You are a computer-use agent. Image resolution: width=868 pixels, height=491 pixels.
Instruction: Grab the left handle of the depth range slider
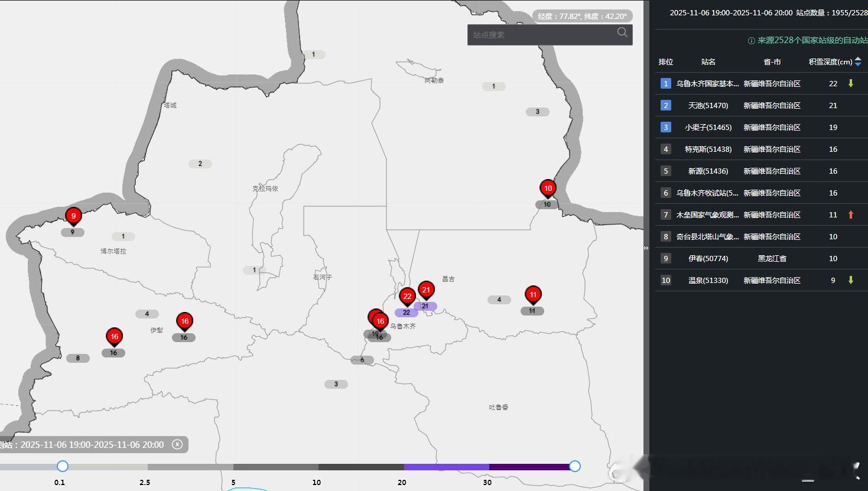63,466
